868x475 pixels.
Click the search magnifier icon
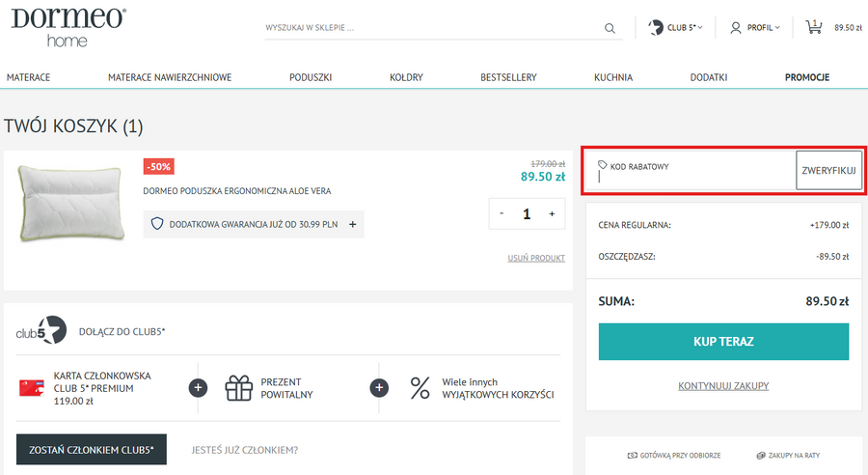pyautogui.click(x=610, y=28)
